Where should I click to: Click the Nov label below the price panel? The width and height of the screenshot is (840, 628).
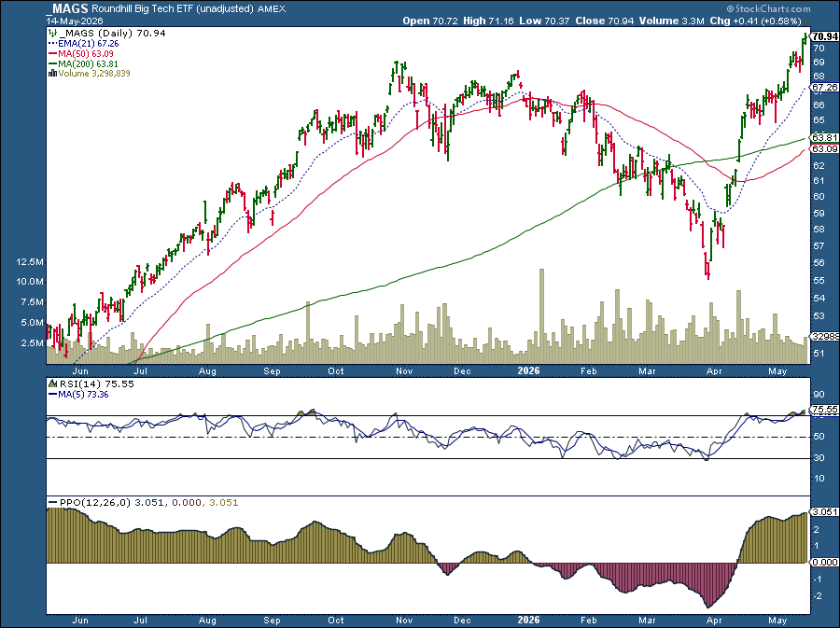click(x=404, y=370)
